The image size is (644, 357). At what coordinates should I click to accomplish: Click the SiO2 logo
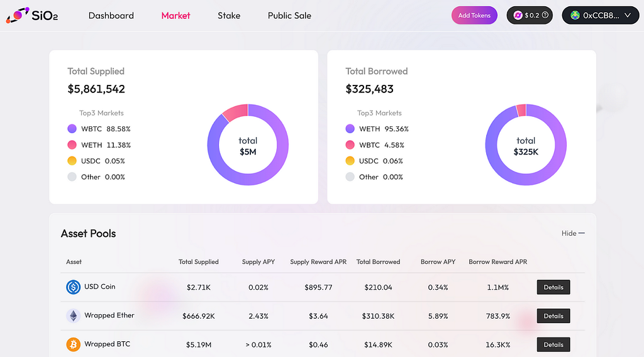(x=32, y=15)
